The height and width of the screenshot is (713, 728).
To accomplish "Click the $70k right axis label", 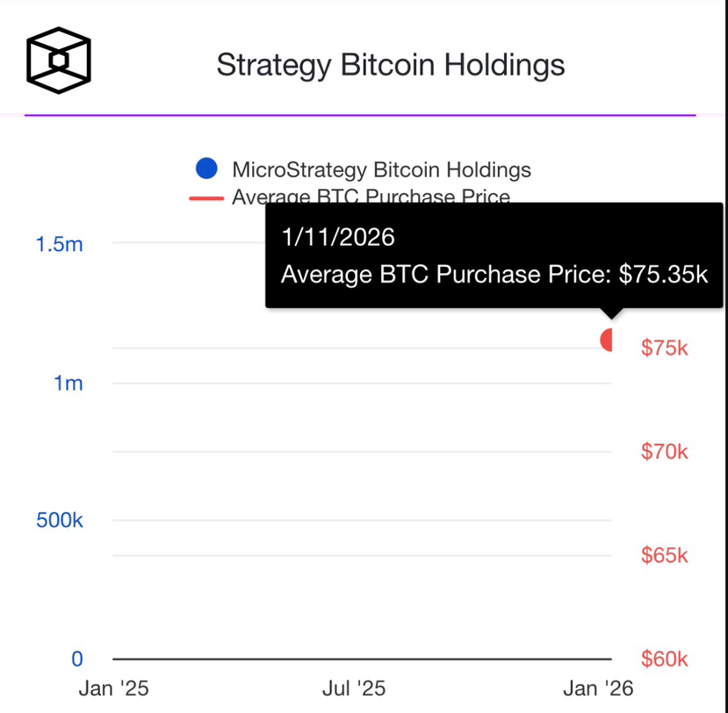I will click(x=665, y=452).
